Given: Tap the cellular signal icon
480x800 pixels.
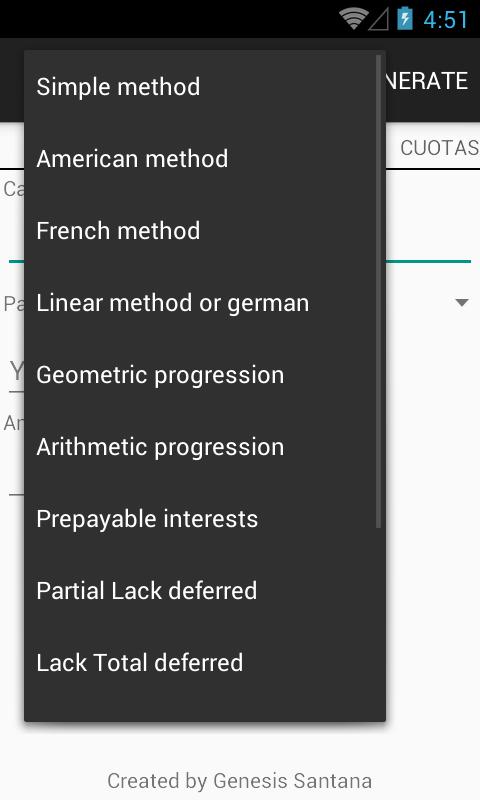Looking at the screenshot, I should pyautogui.click(x=378, y=19).
